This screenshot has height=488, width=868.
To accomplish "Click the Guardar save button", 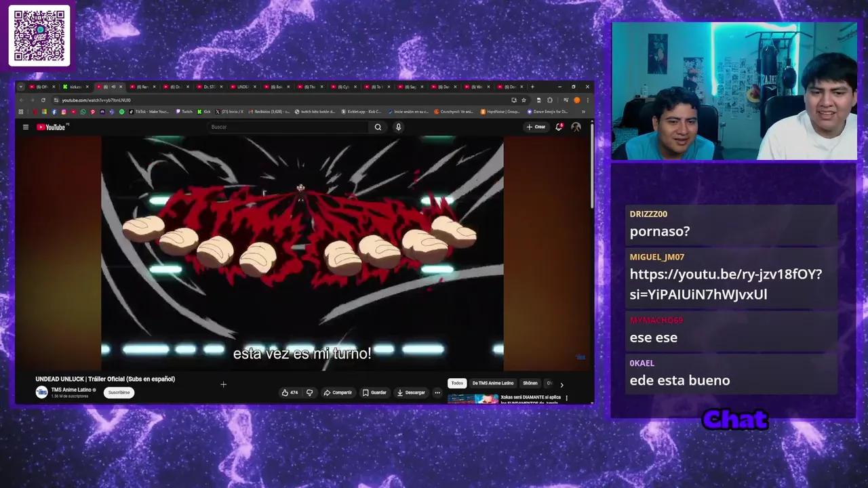I will (374, 392).
